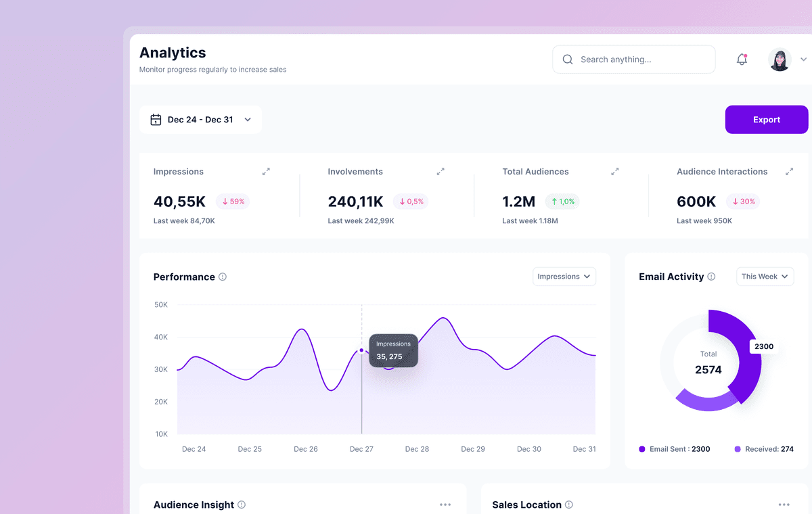The image size is (812, 514).
Task: Click the Audience Insight info icon
Action: click(242, 505)
